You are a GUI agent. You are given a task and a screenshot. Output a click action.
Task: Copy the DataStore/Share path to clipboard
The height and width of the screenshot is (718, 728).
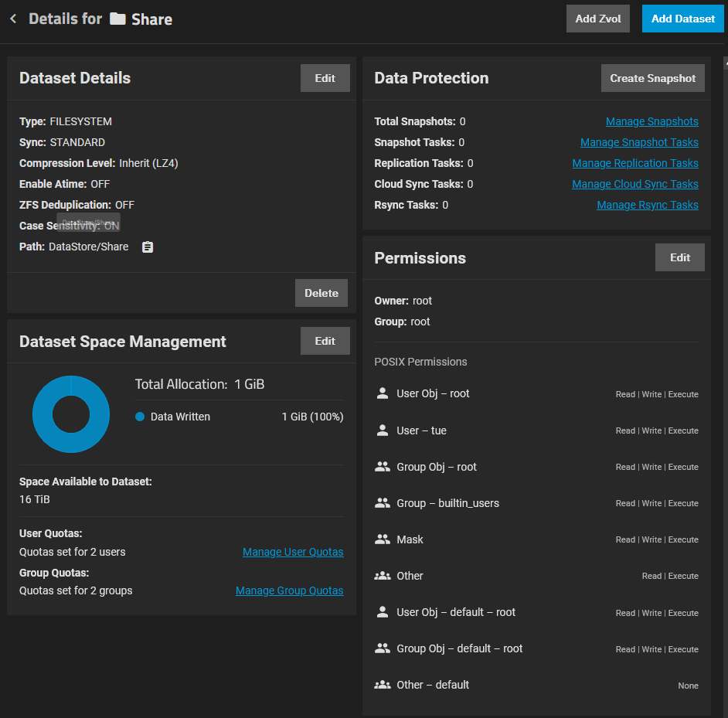click(x=148, y=247)
